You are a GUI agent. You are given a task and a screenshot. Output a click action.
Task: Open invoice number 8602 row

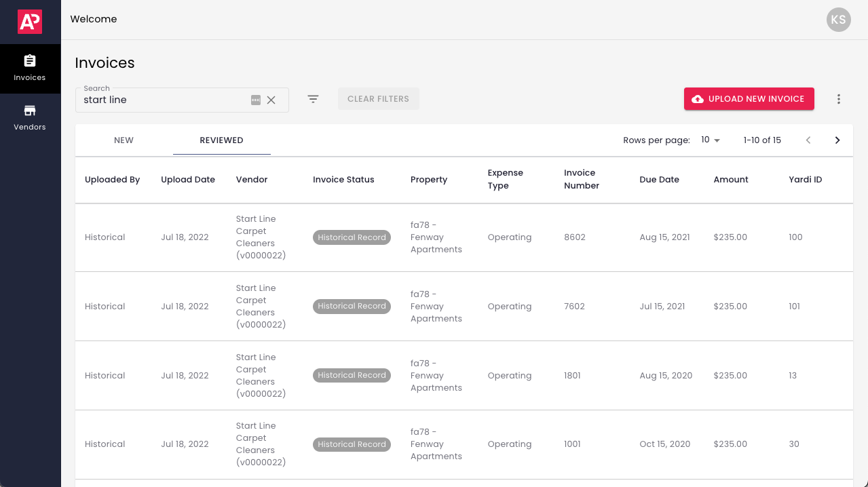[574, 237]
